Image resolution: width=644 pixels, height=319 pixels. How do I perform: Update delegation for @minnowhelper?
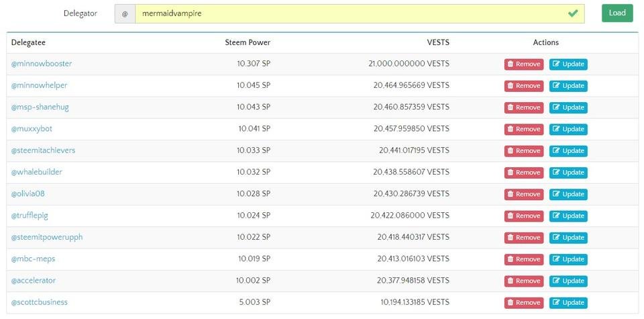tap(568, 87)
